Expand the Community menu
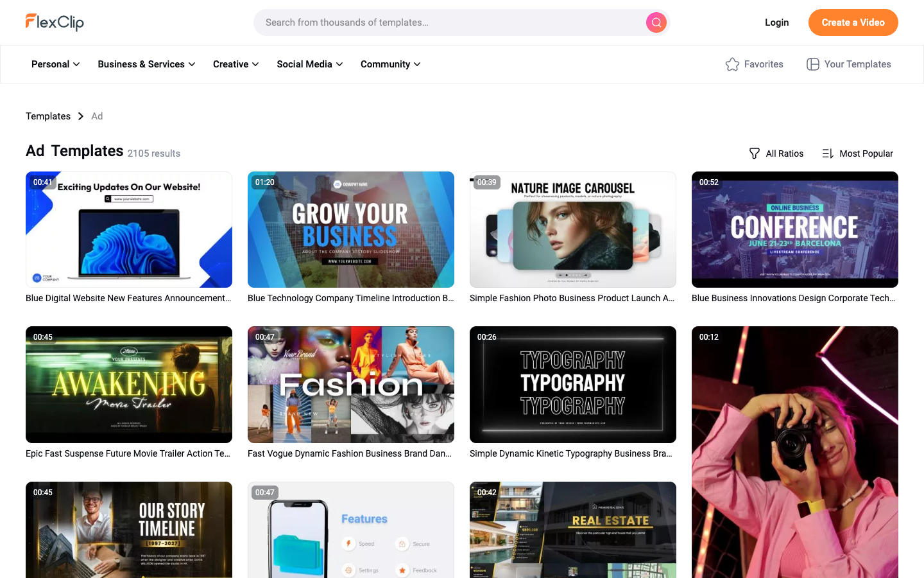 (x=391, y=64)
